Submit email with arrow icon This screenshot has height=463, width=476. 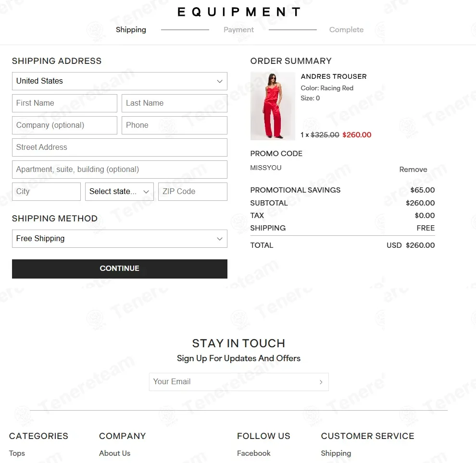(x=321, y=382)
